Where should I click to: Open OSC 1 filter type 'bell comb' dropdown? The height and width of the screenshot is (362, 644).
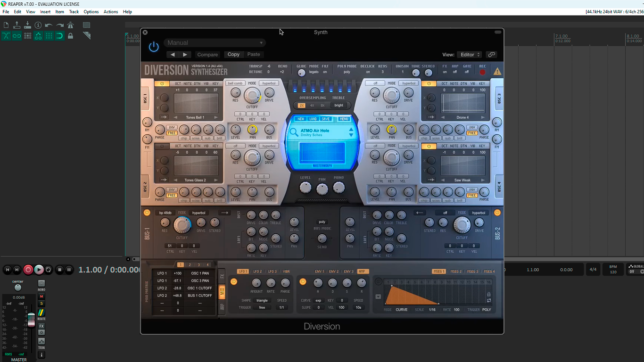[235, 83]
